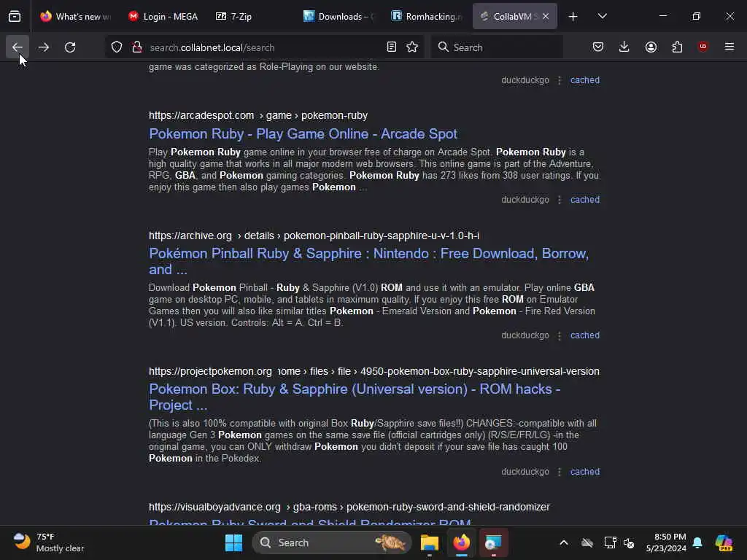
Task: Open the Windows Start menu
Action: tap(233, 542)
